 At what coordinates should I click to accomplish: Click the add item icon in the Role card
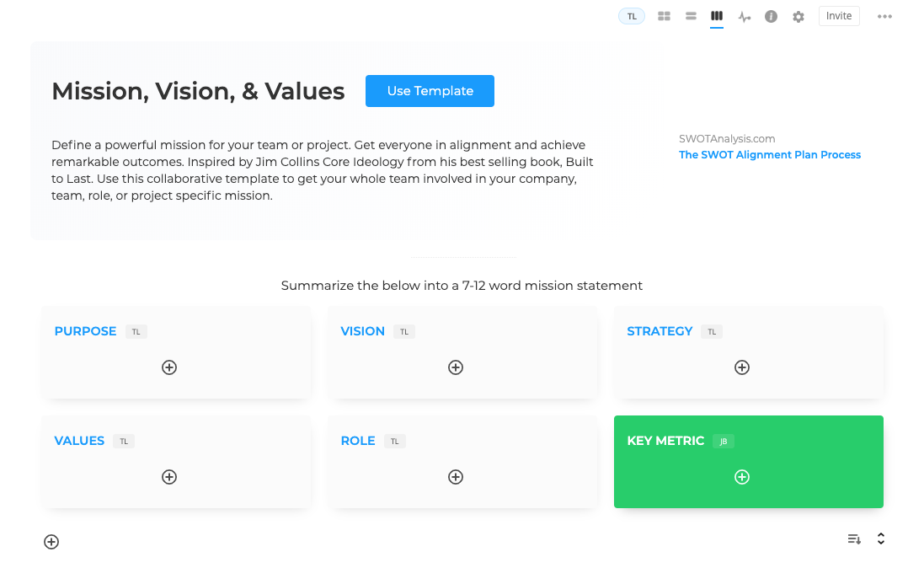click(x=456, y=477)
